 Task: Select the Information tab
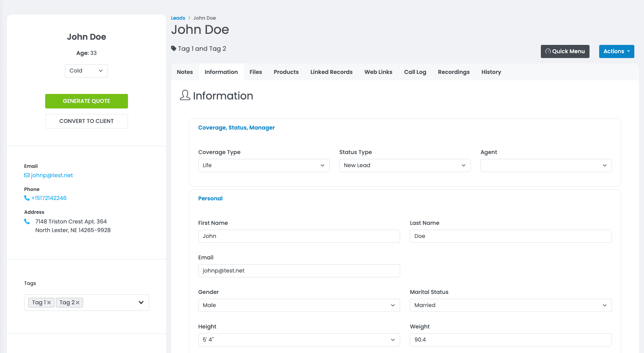[x=221, y=72]
